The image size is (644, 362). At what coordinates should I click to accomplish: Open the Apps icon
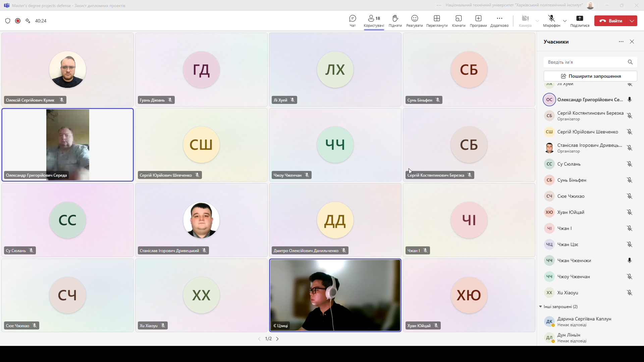click(x=478, y=21)
